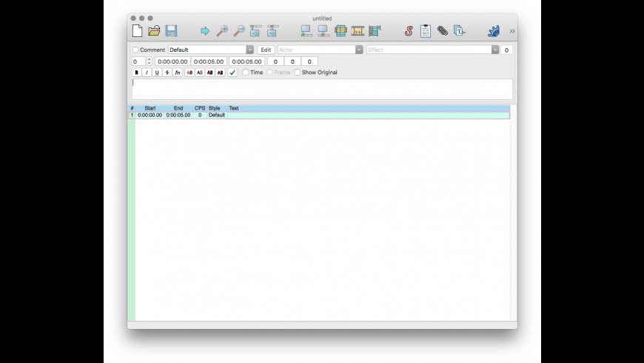Click the start time field 0:00:00.00
Viewport: 644px width, 363px height.
(x=172, y=61)
